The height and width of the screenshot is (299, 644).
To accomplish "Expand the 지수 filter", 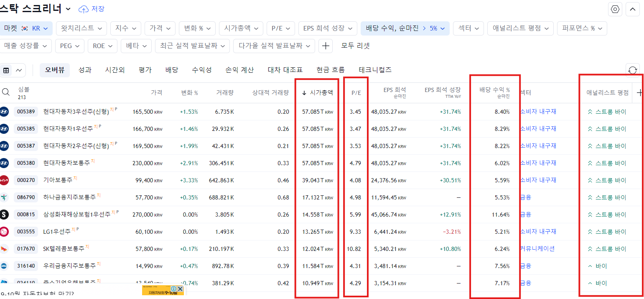I will pos(126,28).
